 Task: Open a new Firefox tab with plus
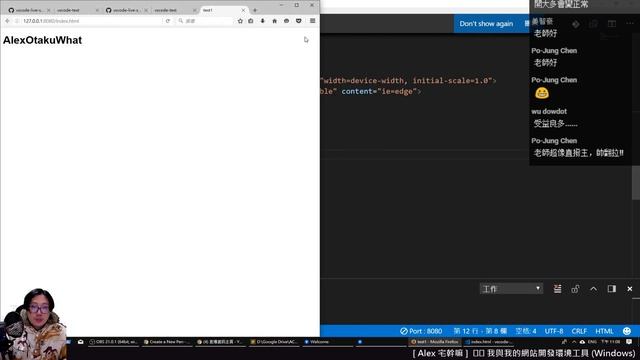255,10
